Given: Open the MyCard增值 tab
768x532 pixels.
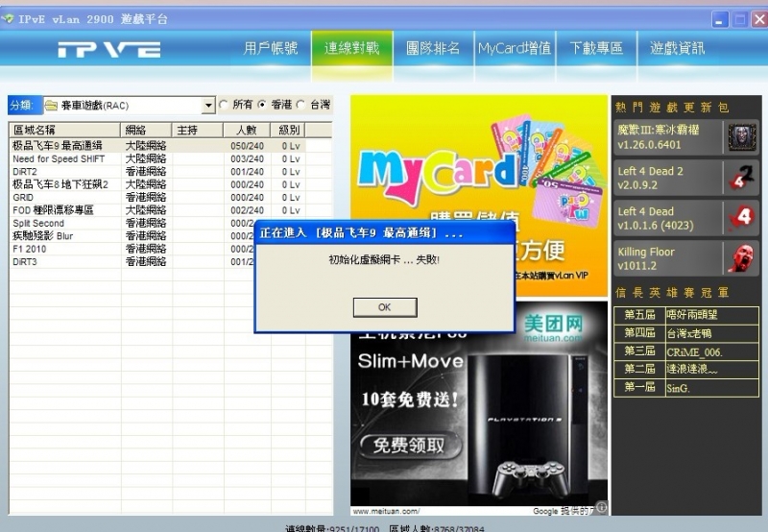Looking at the screenshot, I should click(x=515, y=48).
